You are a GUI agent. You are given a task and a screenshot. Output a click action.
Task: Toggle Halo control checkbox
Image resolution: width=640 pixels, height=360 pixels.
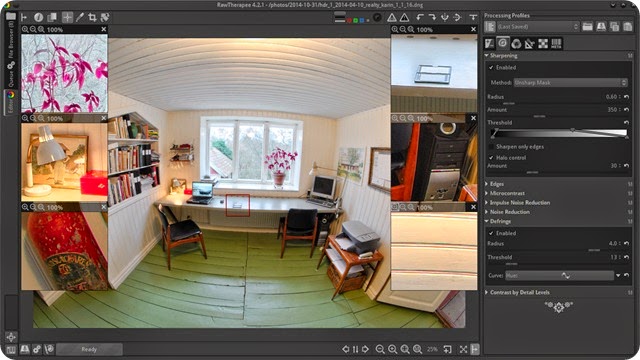coord(491,158)
